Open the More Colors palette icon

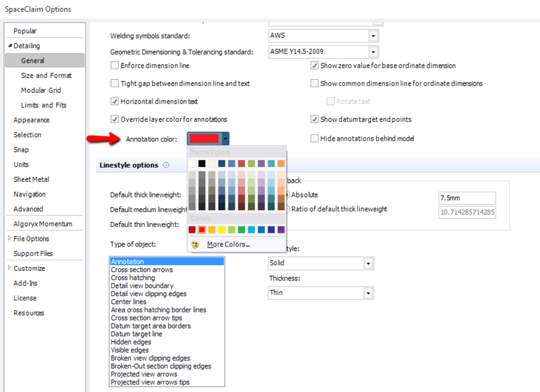point(195,244)
